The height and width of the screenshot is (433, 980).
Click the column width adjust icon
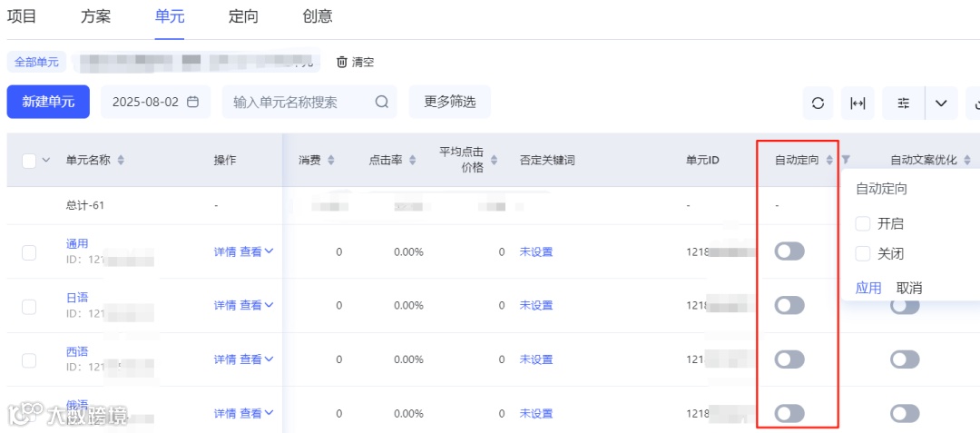coord(857,103)
